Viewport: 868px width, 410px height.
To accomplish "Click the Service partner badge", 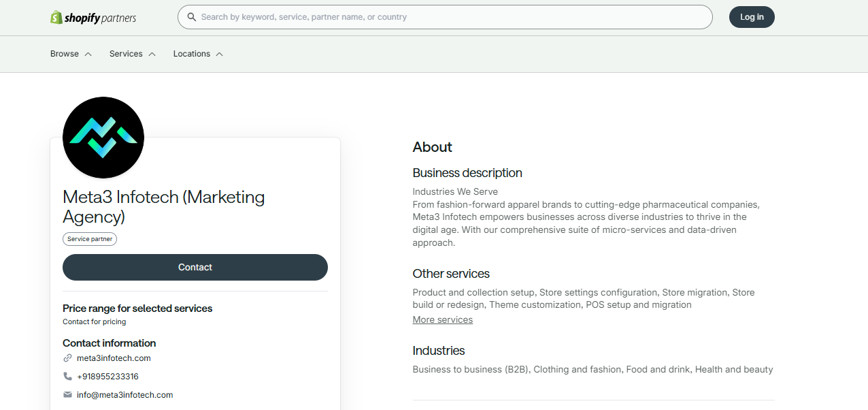I will [x=90, y=239].
